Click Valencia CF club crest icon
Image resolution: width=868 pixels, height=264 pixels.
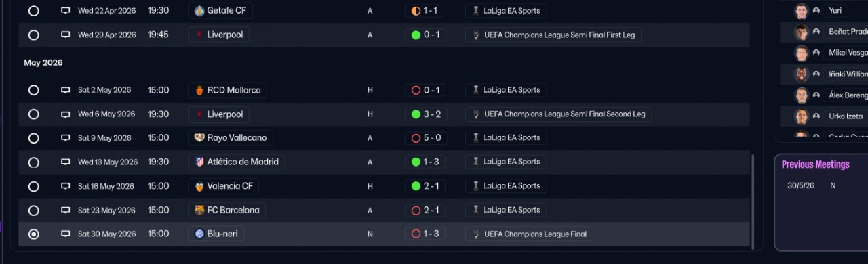pos(199,186)
